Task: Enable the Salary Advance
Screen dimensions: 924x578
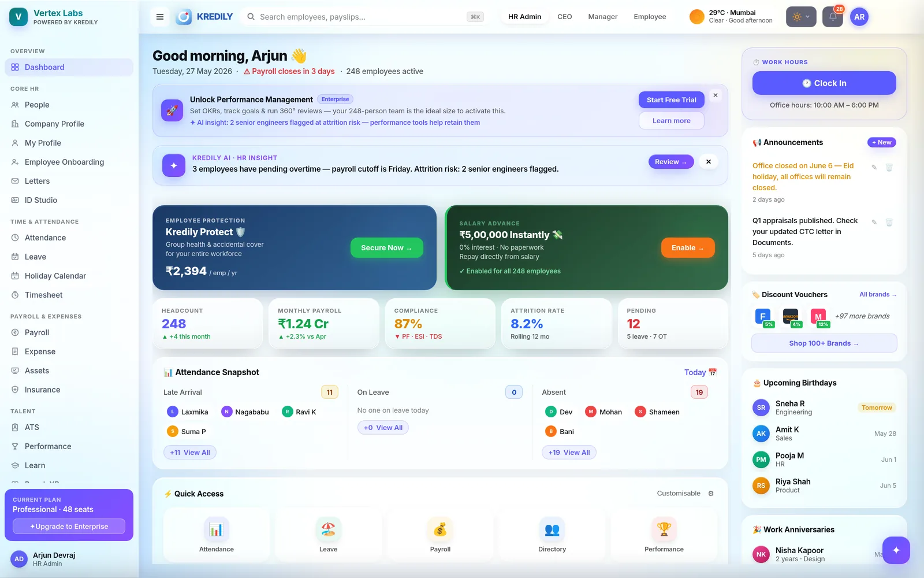Action: 687,247
